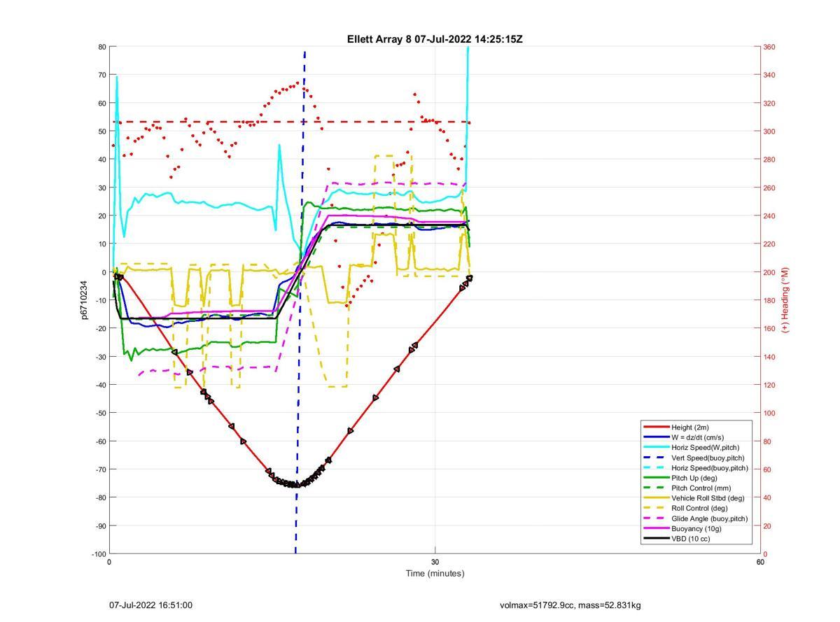Click the plot title 'Ellett Array 8 07-Jul-2022 14:25:15Z'
Viewport: 840px width, 622px height.
[435, 39]
